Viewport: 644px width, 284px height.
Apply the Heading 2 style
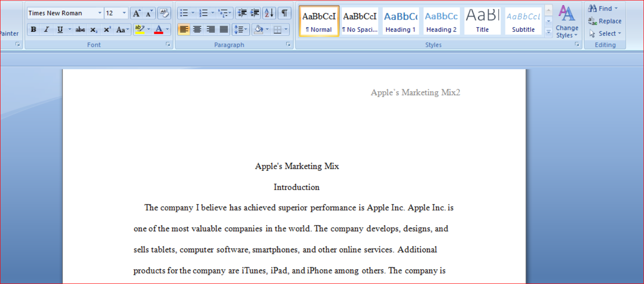(442, 21)
